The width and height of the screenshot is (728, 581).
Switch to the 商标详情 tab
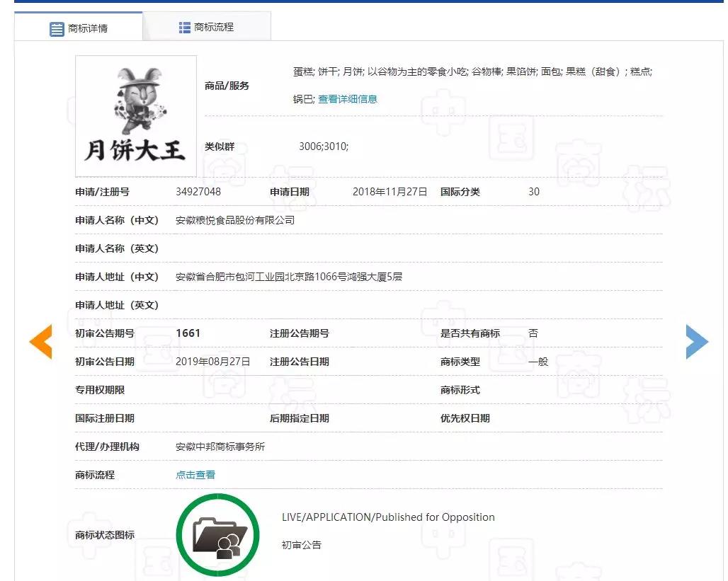pos(79,27)
